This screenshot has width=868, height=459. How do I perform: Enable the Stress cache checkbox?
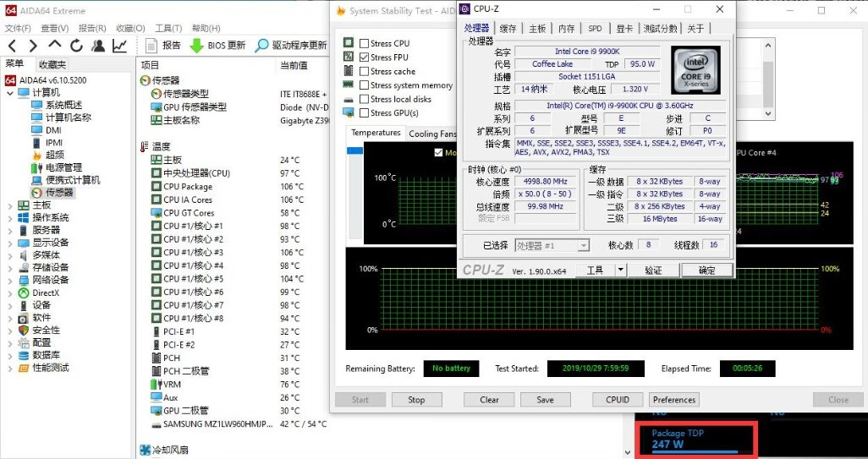pos(365,71)
